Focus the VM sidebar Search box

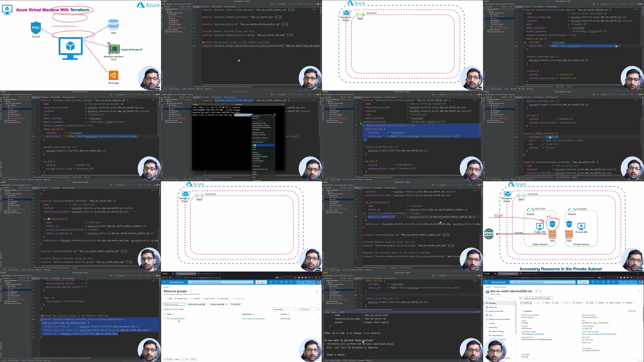pos(497,298)
